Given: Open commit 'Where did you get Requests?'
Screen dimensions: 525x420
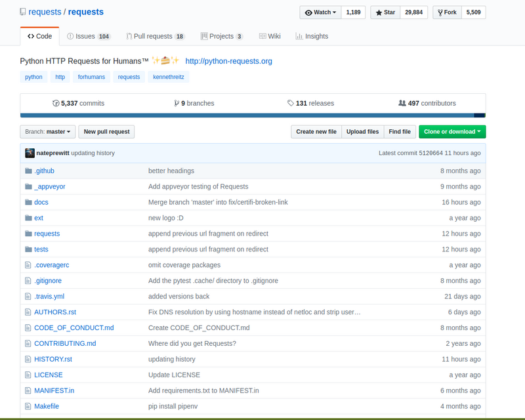Looking at the screenshot, I should (x=192, y=344).
